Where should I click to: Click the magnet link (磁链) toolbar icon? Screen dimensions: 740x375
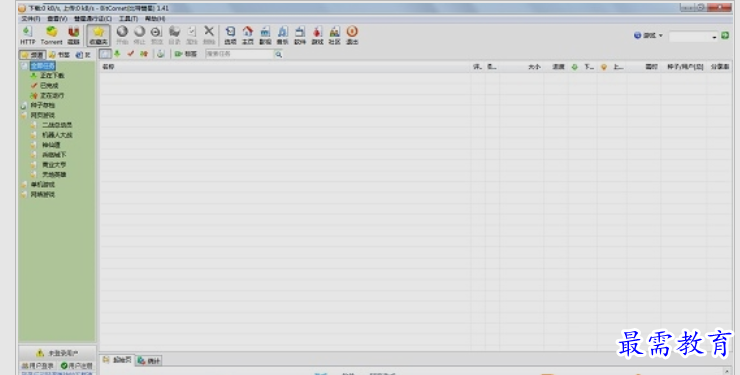click(x=74, y=35)
